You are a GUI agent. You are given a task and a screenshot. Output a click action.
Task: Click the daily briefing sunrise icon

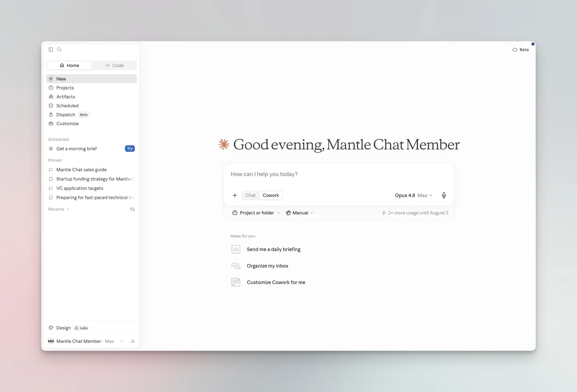pyautogui.click(x=235, y=249)
